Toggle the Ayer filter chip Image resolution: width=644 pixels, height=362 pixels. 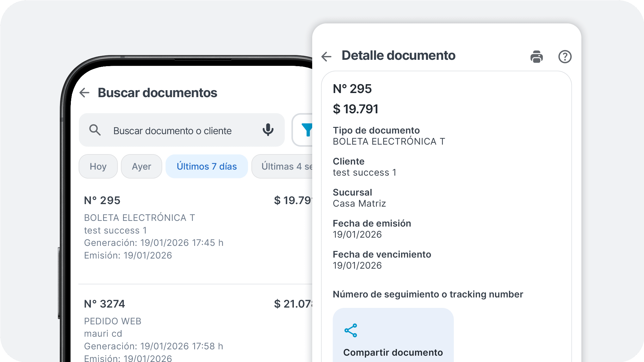pos(141,166)
